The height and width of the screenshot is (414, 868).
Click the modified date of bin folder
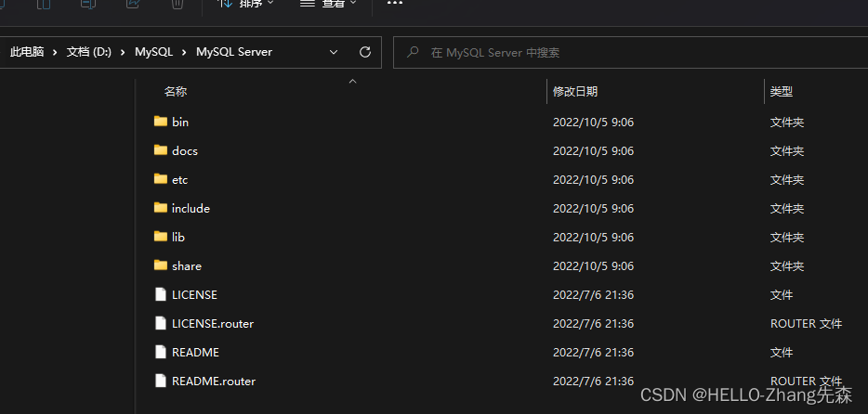pyautogui.click(x=594, y=123)
